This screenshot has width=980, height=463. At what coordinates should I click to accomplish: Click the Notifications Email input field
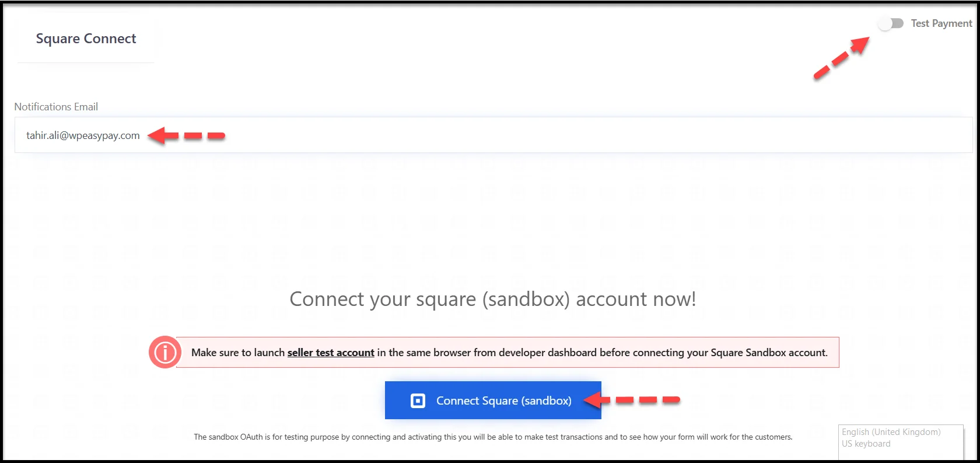494,135
